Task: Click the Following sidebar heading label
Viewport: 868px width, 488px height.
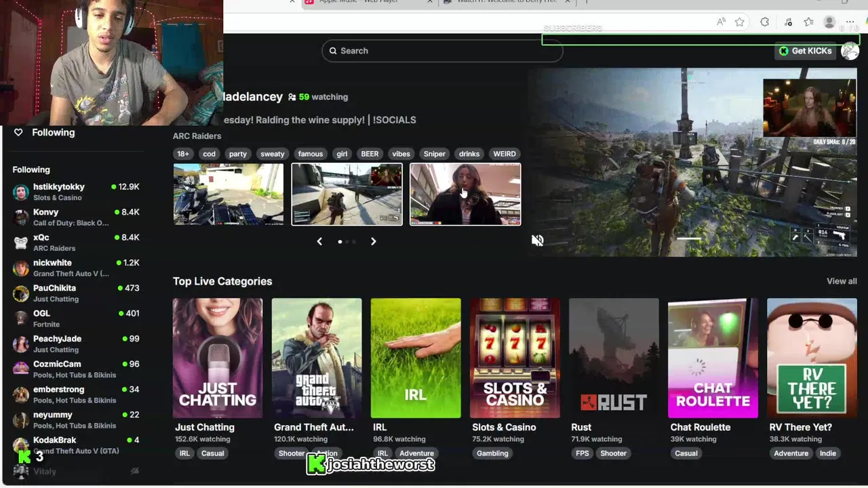Action: tap(31, 169)
